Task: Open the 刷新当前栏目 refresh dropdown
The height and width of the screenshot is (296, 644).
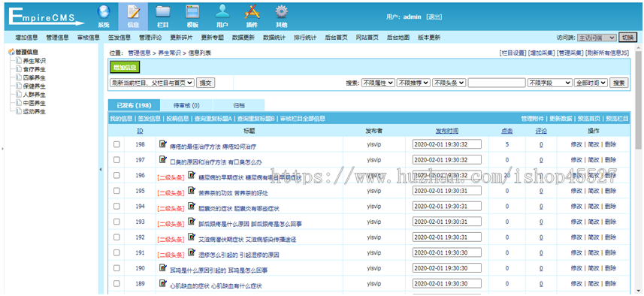Action: point(152,83)
